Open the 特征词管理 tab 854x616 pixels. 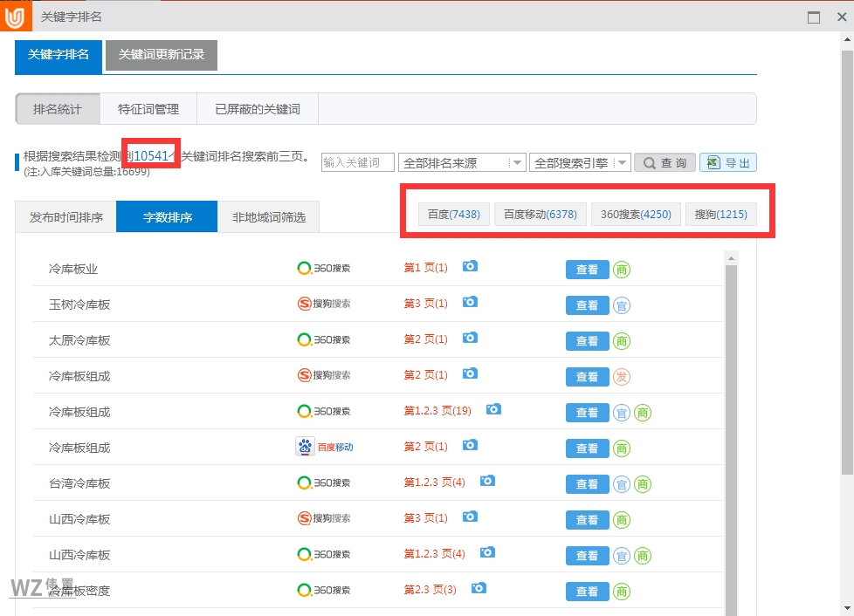point(148,108)
